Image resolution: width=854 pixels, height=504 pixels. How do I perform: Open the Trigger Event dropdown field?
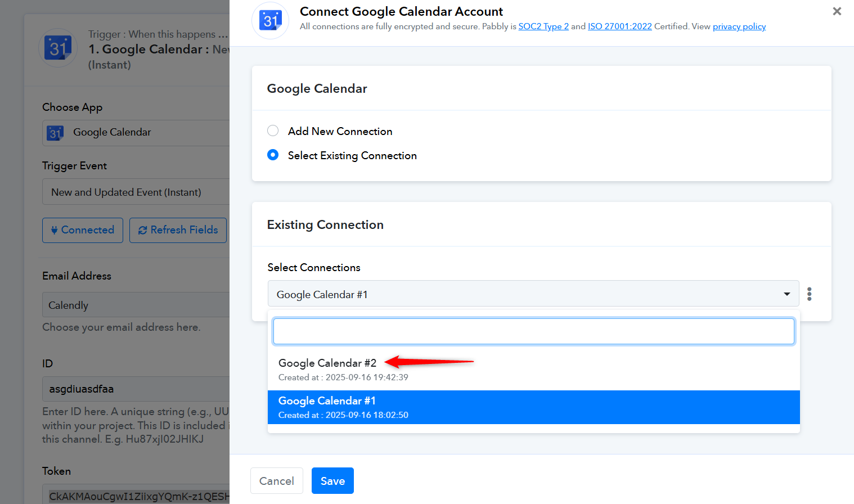[136, 192]
